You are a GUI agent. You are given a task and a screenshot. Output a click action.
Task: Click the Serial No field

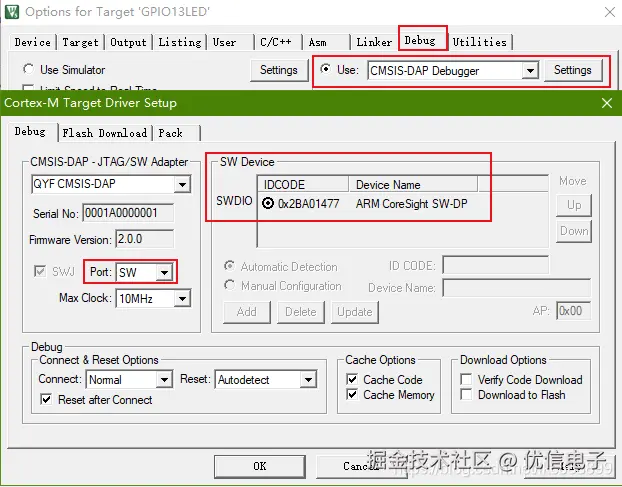[128, 213]
